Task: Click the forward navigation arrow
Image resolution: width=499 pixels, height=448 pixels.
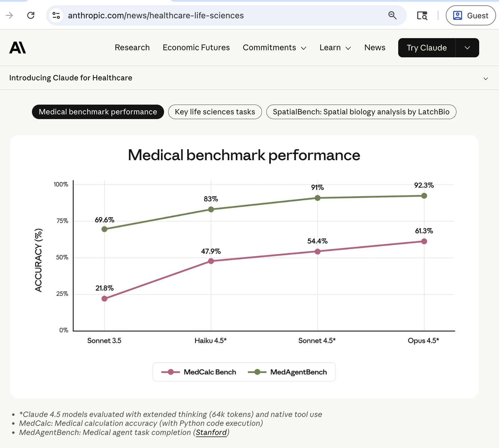Action: click(x=9, y=15)
